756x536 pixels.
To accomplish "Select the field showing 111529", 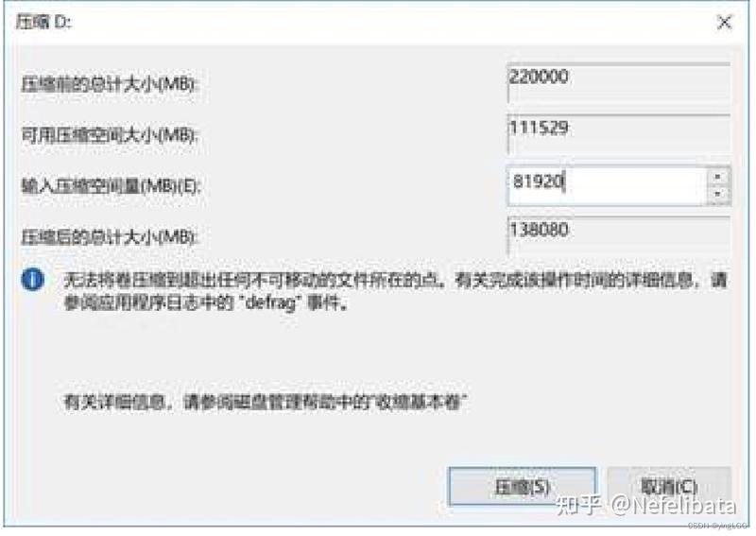I will tap(619, 134).
